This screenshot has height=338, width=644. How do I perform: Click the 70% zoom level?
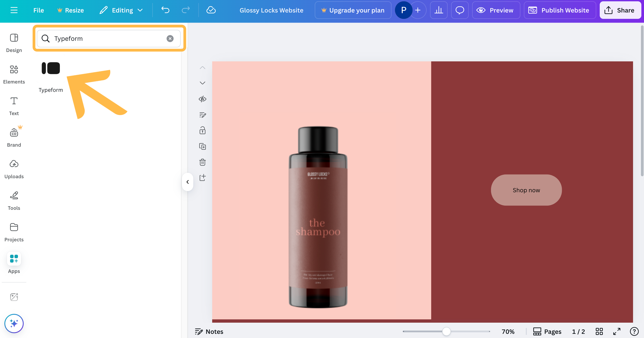click(508, 331)
